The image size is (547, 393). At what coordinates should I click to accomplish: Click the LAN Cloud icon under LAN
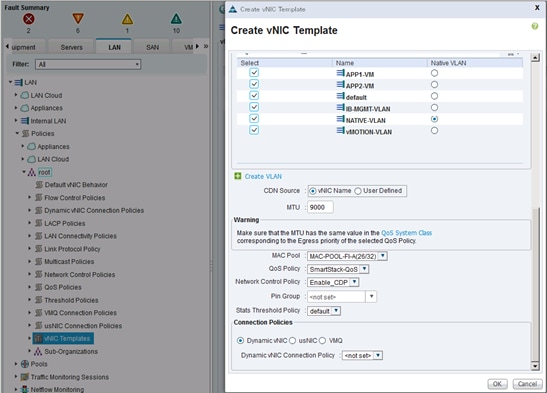point(25,95)
